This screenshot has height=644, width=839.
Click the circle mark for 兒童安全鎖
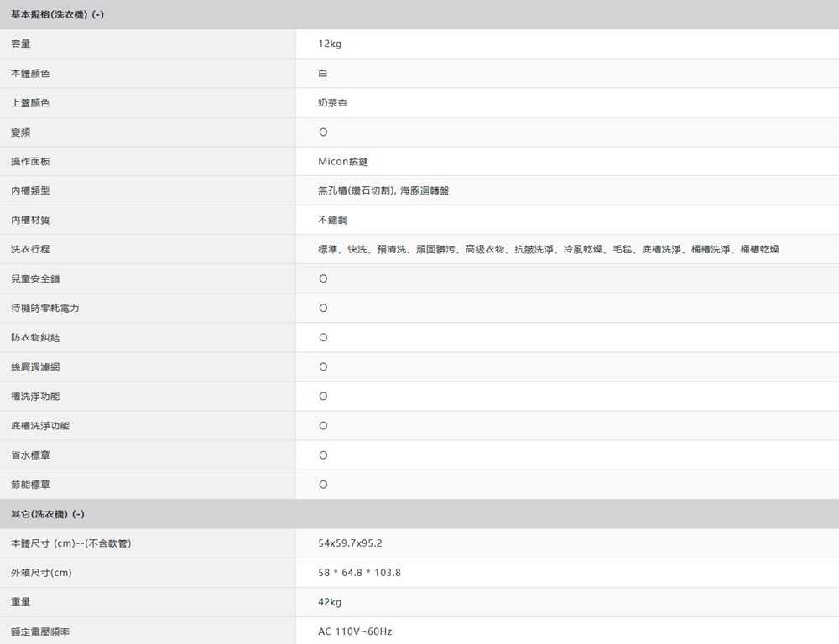pyautogui.click(x=323, y=279)
